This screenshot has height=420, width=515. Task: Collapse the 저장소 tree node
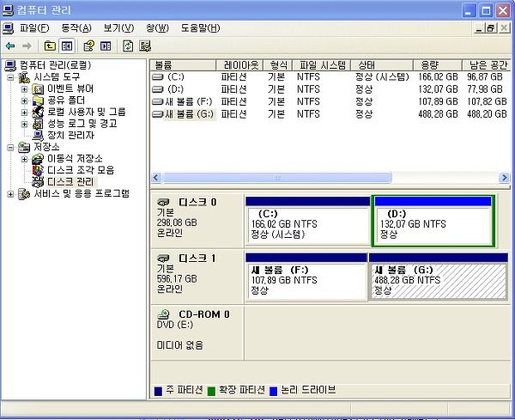pos(11,147)
